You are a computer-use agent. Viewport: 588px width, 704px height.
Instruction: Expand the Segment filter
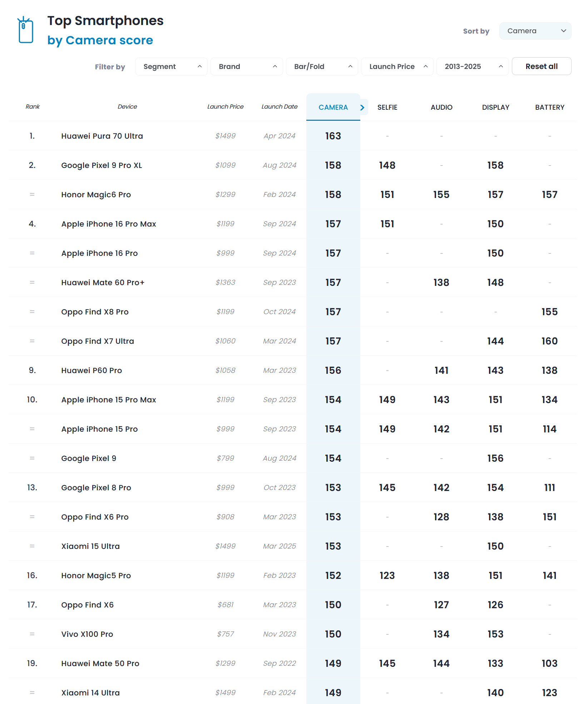click(171, 67)
